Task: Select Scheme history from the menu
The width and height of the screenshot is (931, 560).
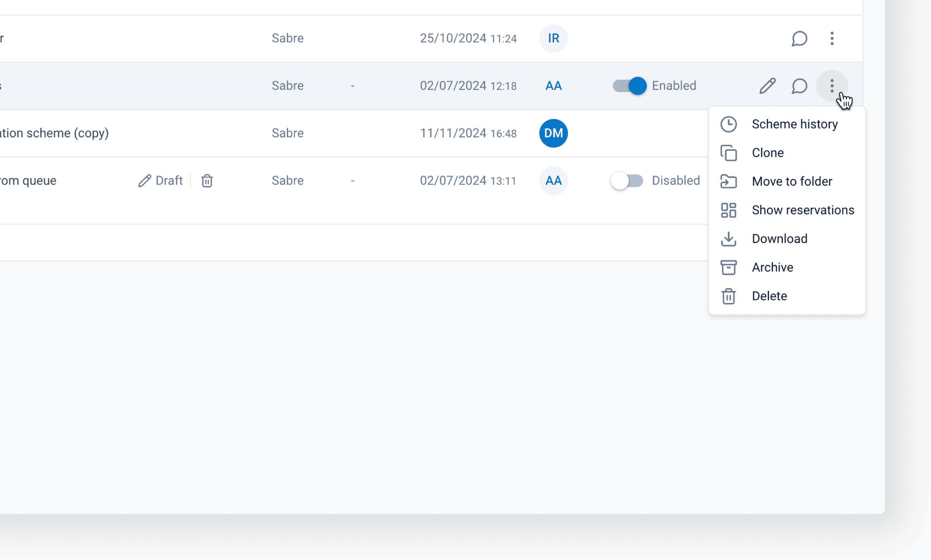Action: click(794, 124)
